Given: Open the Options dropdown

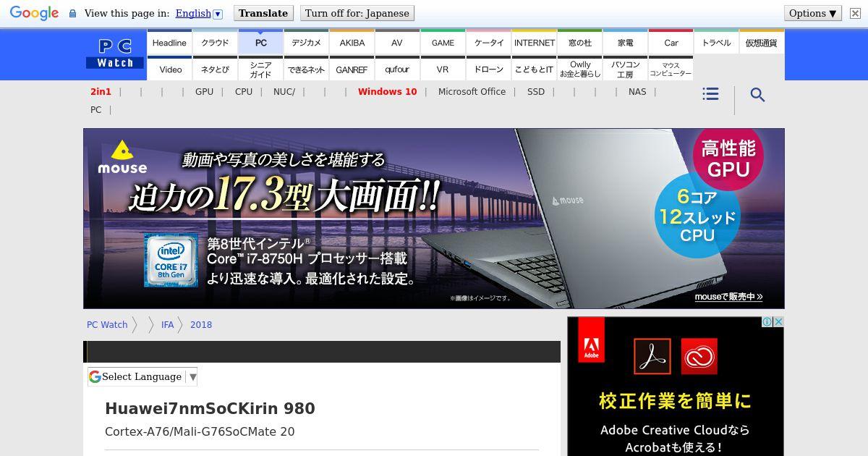Looking at the screenshot, I should point(812,13).
